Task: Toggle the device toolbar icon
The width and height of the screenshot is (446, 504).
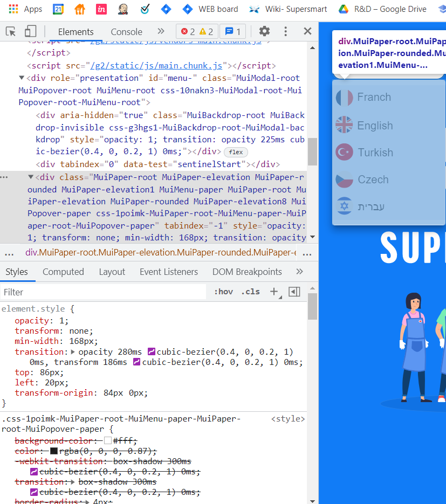Action: tap(30, 31)
